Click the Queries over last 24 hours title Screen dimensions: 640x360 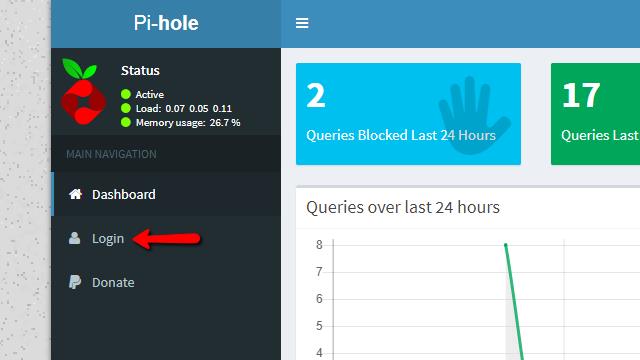coord(403,207)
